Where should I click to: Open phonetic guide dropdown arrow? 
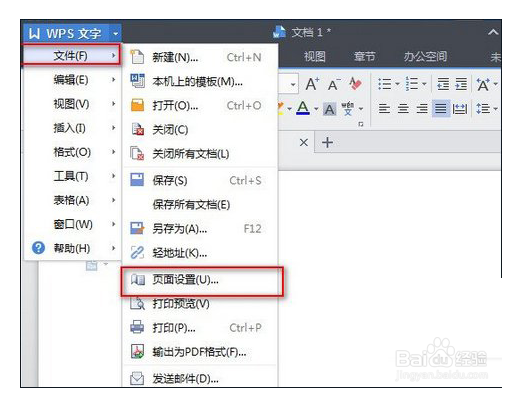coord(361,109)
